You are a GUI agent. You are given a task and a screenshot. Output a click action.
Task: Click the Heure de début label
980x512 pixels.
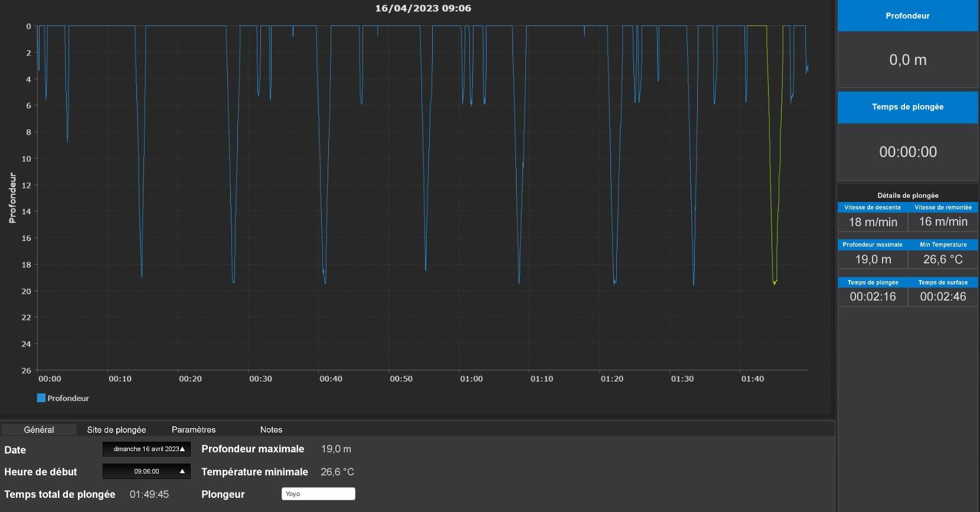[41, 472]
